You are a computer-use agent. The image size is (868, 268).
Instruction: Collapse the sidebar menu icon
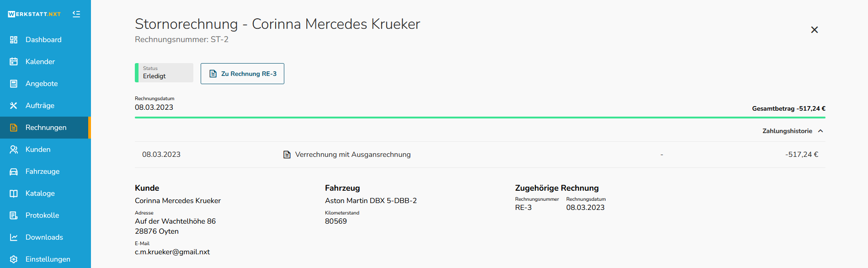click(76, 14)
